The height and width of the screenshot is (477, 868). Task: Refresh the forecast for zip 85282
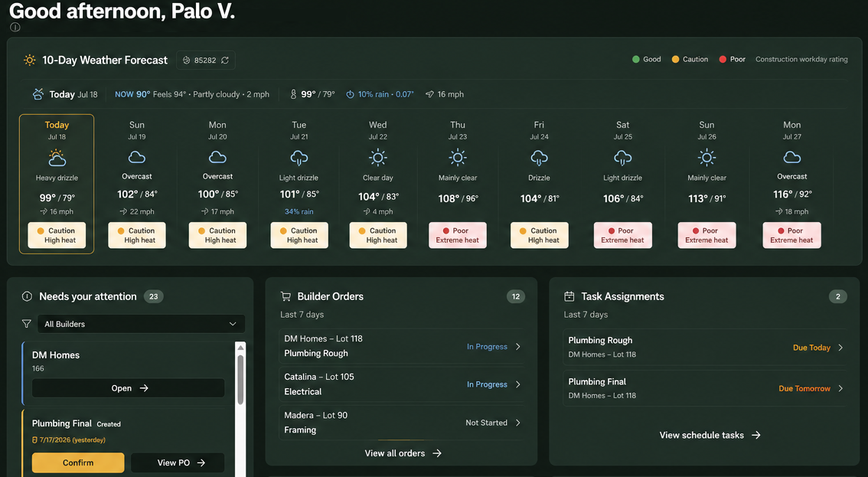(225, 60)
